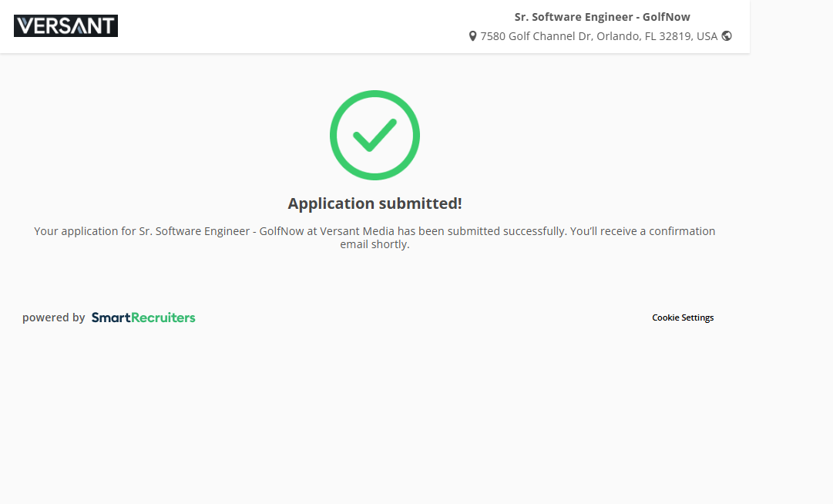Click the Sr. Software Engineer - GolfNow title
The image size is (833, 504).
[602, 17]
